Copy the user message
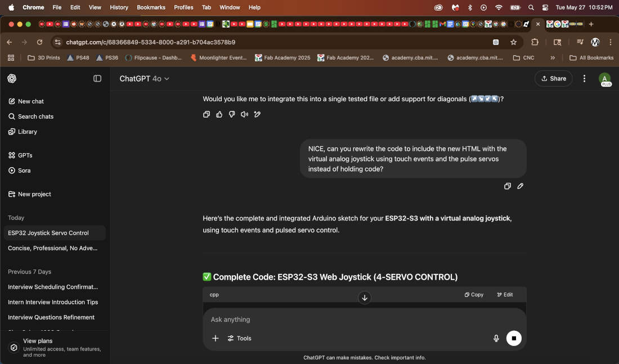 [x=508, y=186]
